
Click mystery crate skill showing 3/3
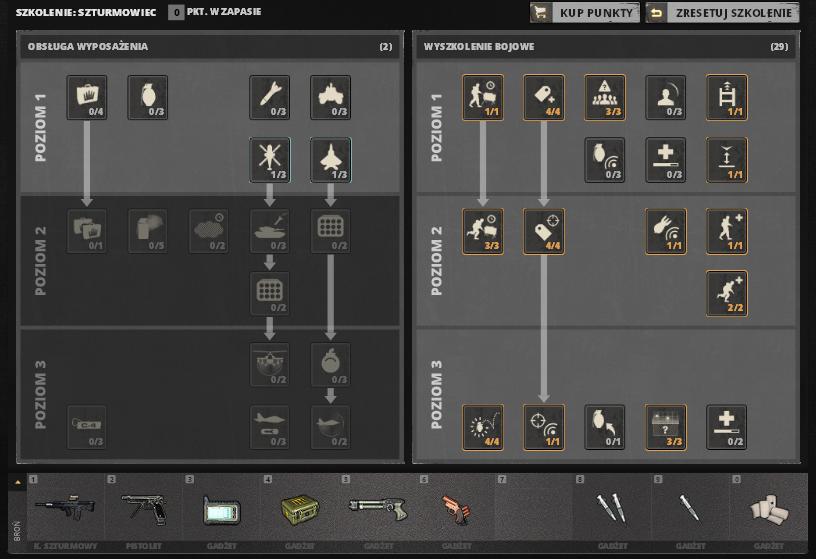pos(666,427)
